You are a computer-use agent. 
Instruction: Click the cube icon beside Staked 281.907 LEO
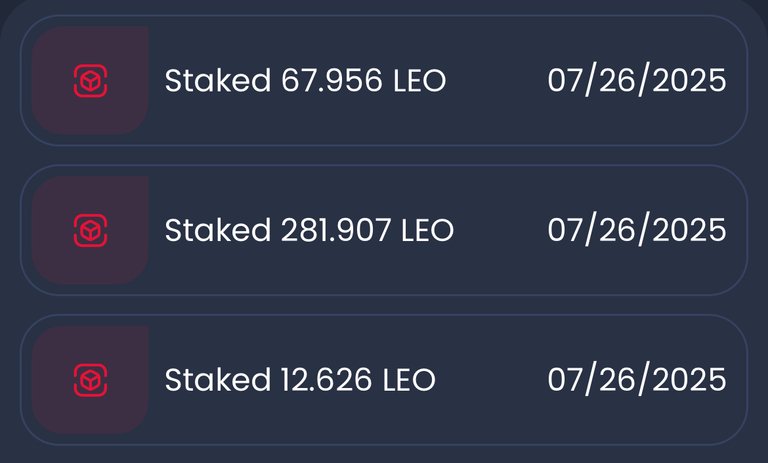91,230
